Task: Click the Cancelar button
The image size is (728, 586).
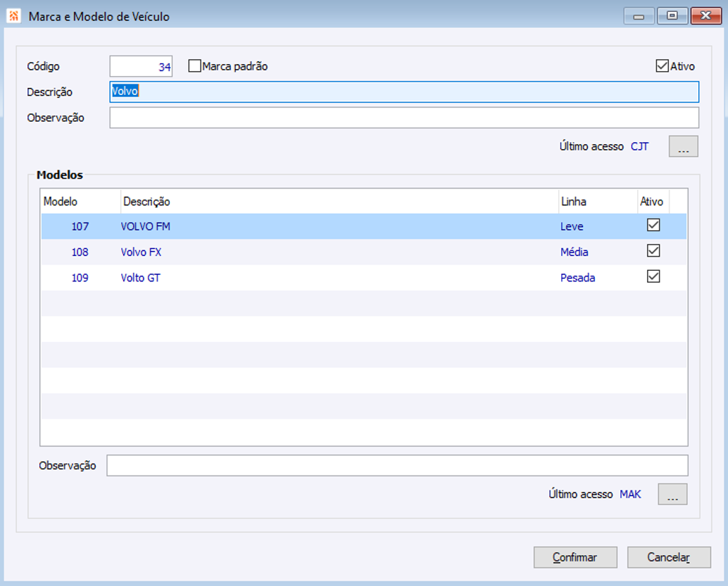Action: click(669, 557)
